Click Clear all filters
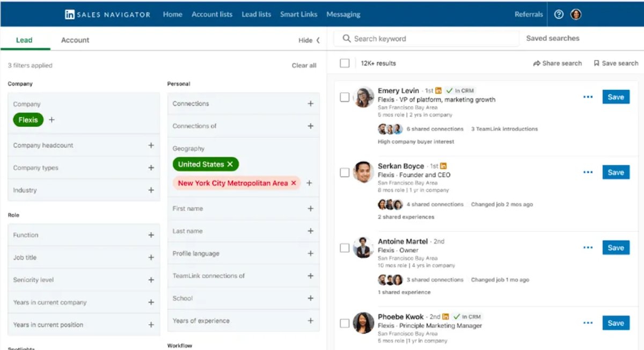 click(x=304, y=65)
